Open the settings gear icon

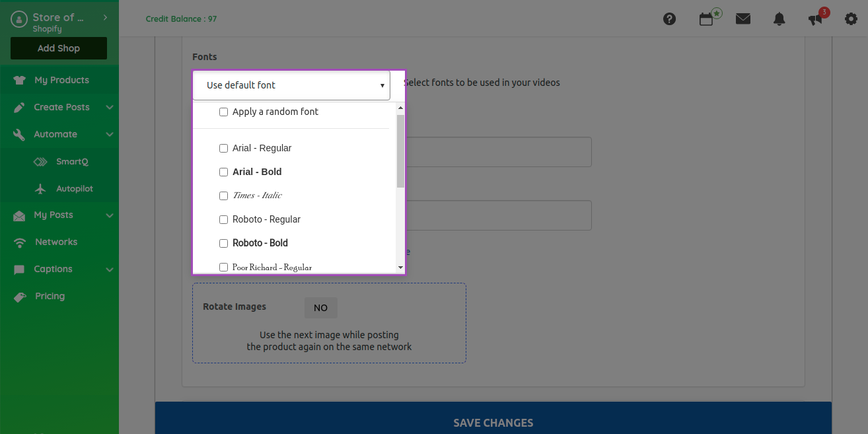[x=851, y=19]
